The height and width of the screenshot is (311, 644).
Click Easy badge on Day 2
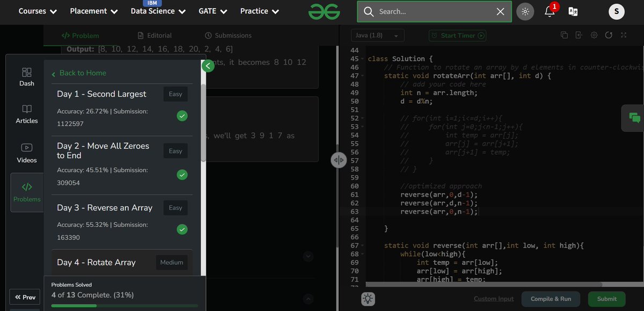[175, 151]
